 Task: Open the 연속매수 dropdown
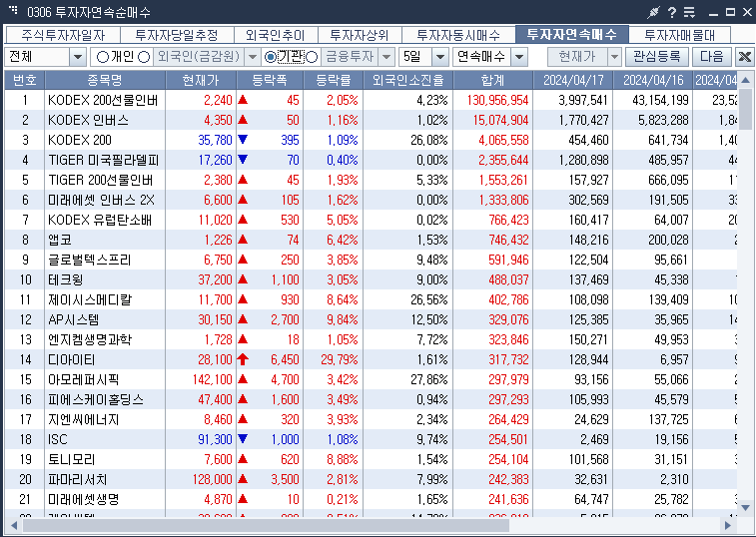518,57
